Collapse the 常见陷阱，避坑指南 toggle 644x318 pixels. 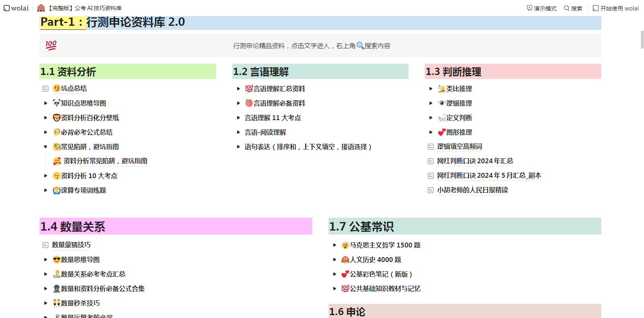click(45, 147)
